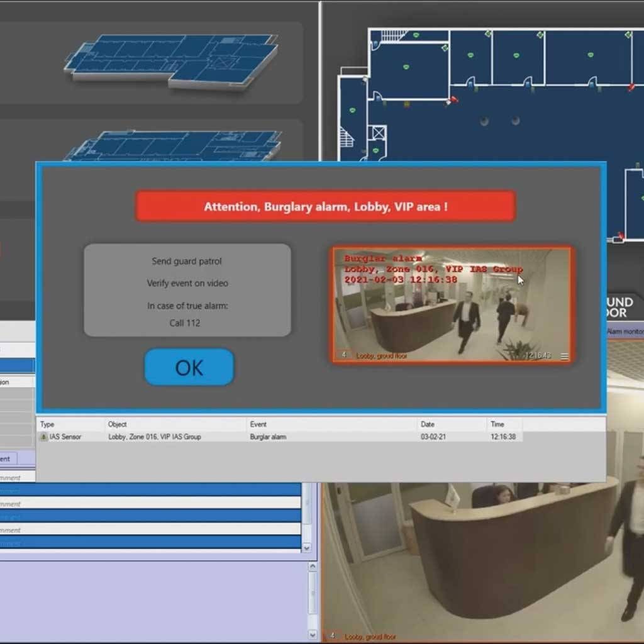
Task: Click the right dome camera icon in the corridor
Action: (x=515, y=120)
